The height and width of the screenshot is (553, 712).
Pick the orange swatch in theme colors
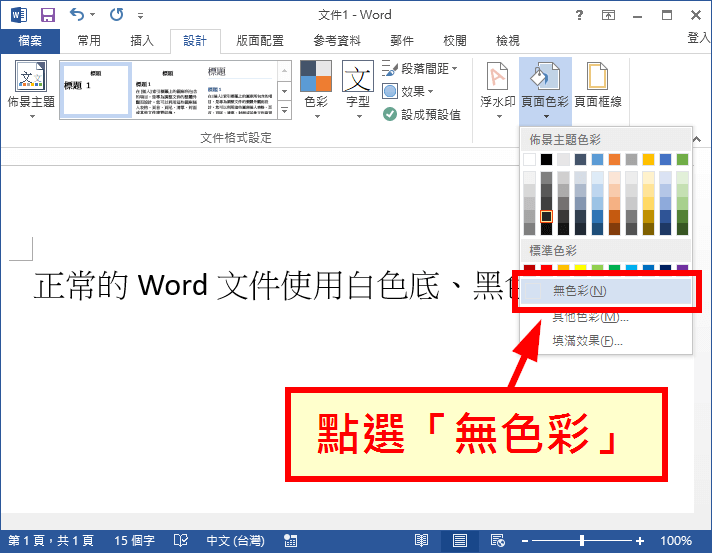point(614,159)
